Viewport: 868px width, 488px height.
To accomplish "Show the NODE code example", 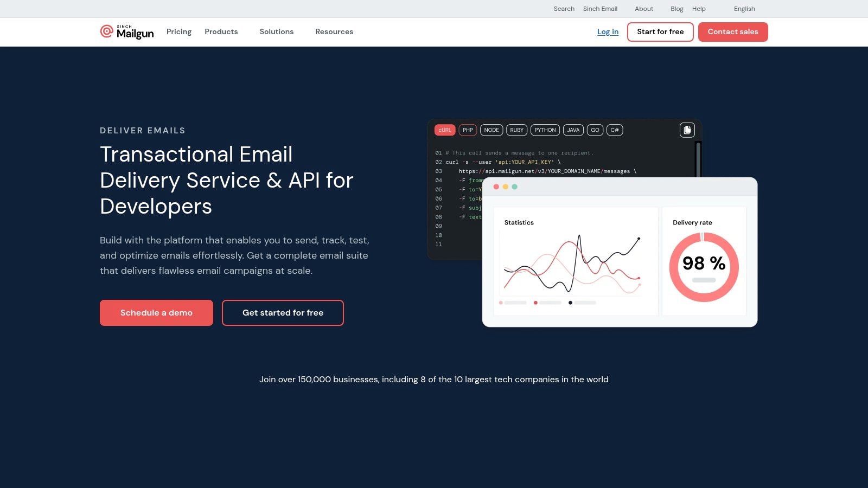I will click(491, 130).
